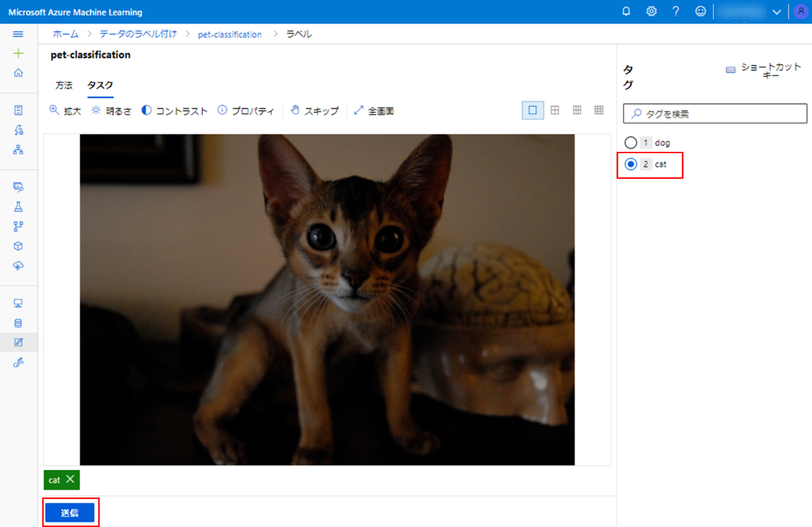The height and width of the screenshot is (527, 812).
Task: Click the green plus create-new icon
Action: click(18, 53)
